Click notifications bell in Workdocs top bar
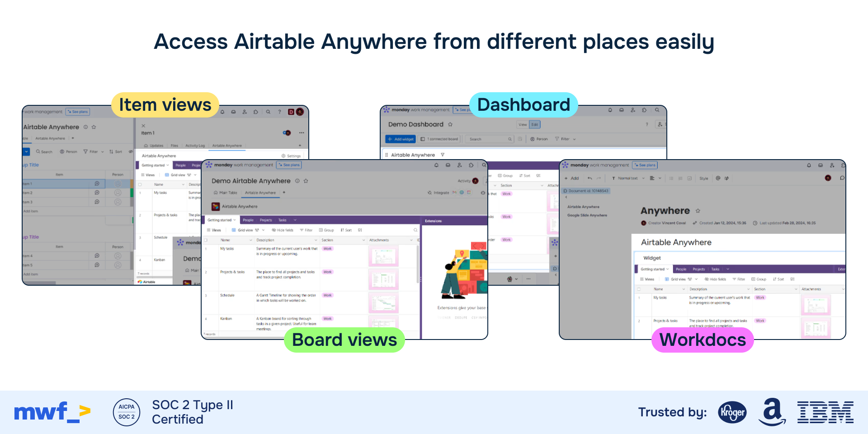 tap(809, 165)
